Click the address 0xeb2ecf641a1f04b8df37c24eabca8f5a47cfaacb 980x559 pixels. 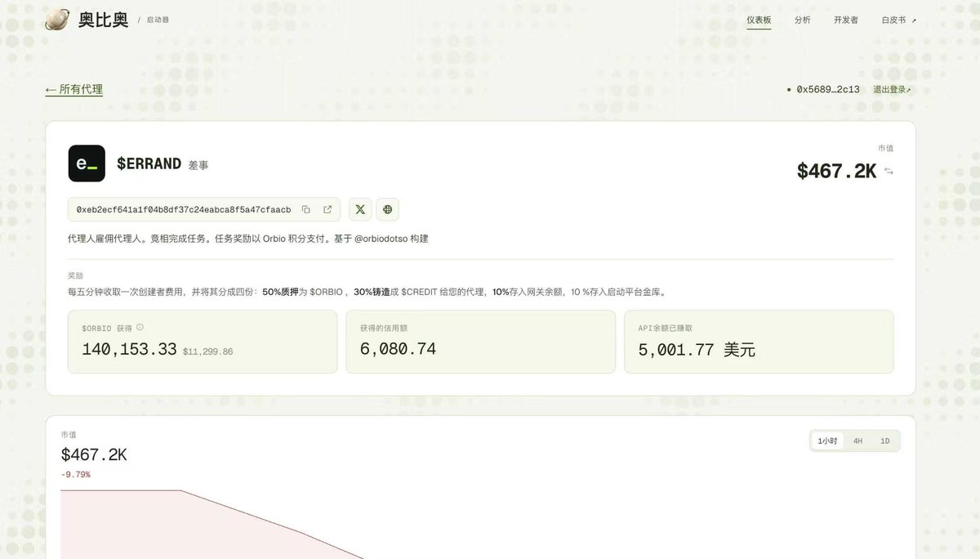tap(184, 210)
